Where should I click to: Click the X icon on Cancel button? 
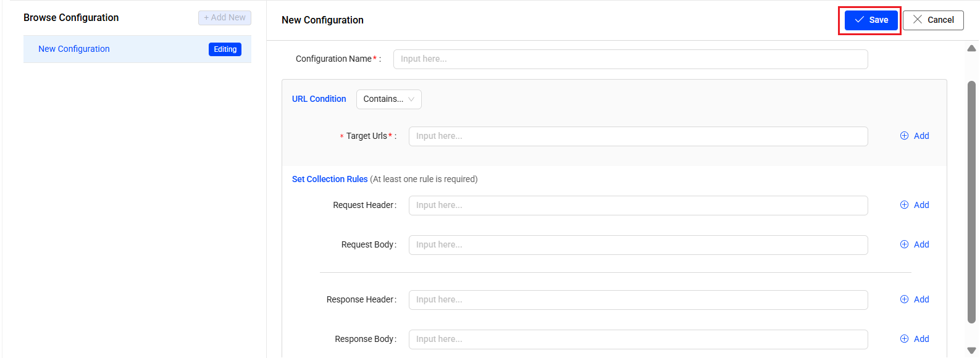(918, 20)
